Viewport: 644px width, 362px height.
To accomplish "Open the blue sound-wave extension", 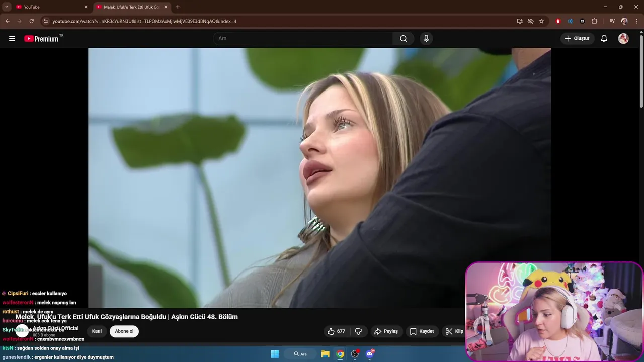I will pyautogui.click(x=570, y=21).
